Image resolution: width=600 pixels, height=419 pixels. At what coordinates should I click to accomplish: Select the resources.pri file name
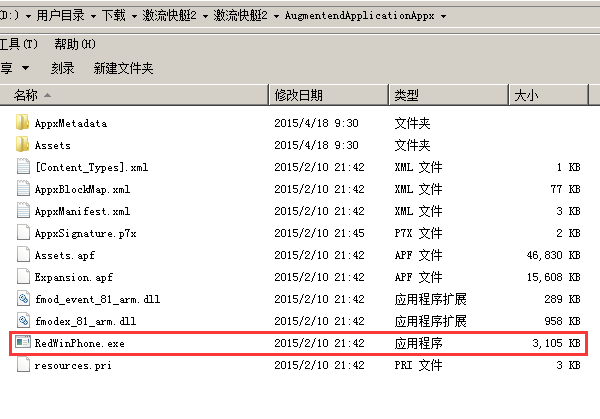click(x=73, y=365)
